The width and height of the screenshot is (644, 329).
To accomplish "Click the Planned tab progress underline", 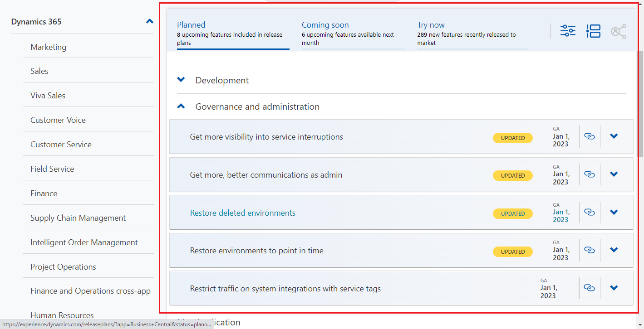I will [233, 50].
